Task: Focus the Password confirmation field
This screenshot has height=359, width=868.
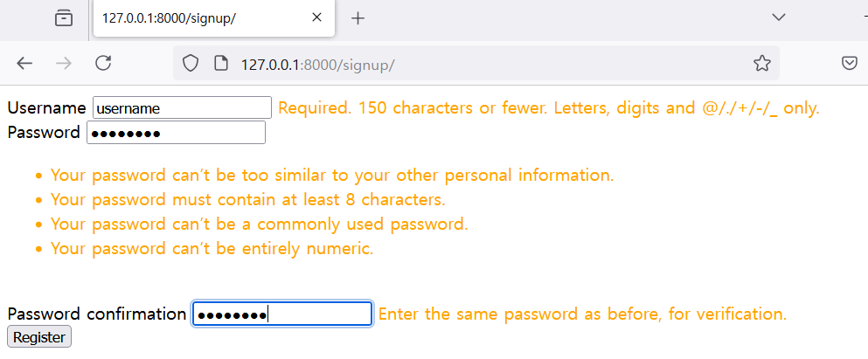Action: [x=282, y=314]
